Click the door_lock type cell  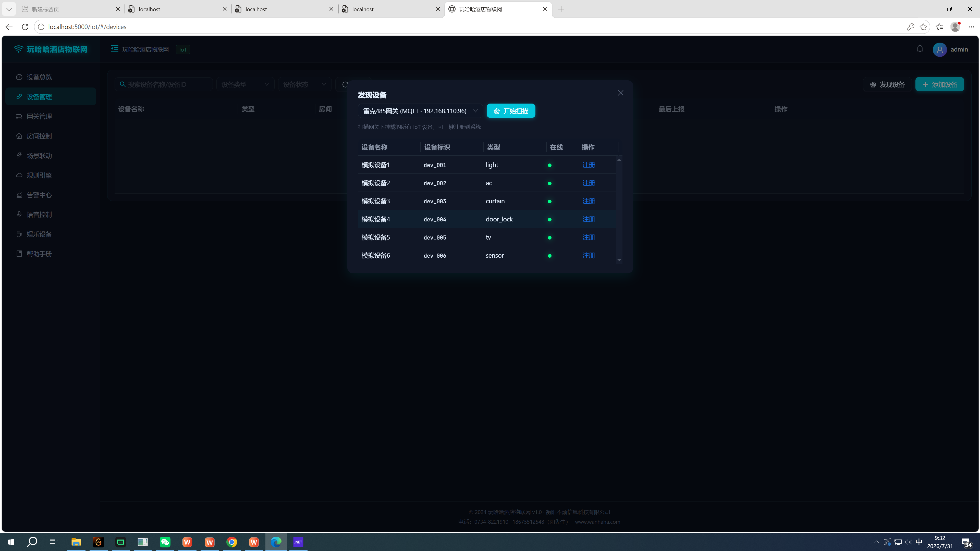(x=499, y=219)
